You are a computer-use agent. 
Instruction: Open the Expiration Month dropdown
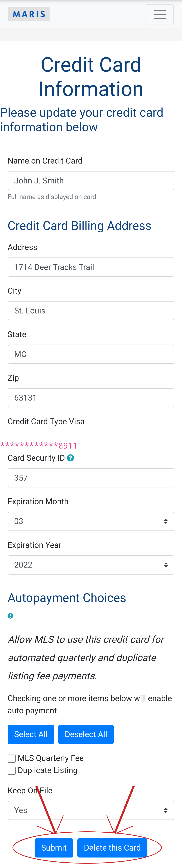pyautogui.click(x=91, y=521)
